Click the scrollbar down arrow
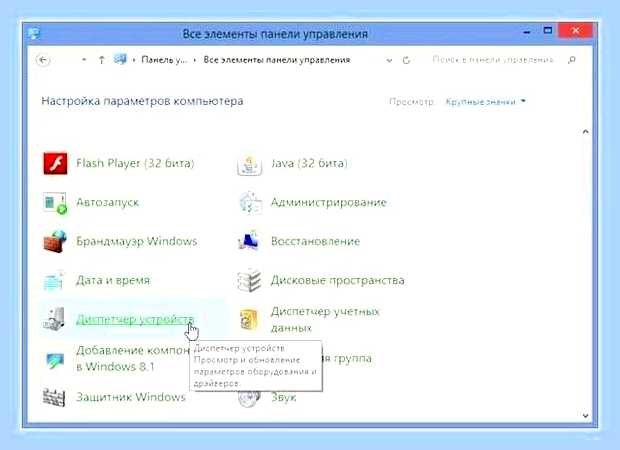620x450 pixels. 586,415
